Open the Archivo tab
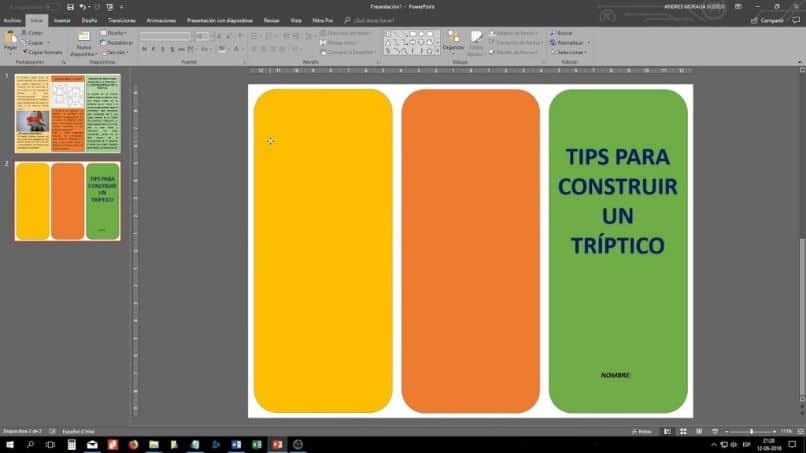The height and width of the screenshot is (453, 806). pos(12,21)
